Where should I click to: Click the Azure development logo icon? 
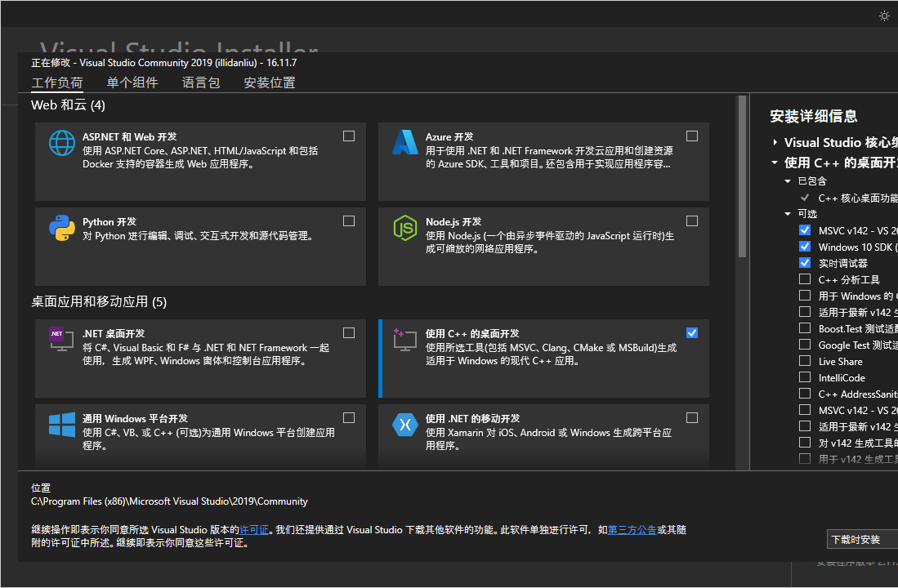coord(405,143)
